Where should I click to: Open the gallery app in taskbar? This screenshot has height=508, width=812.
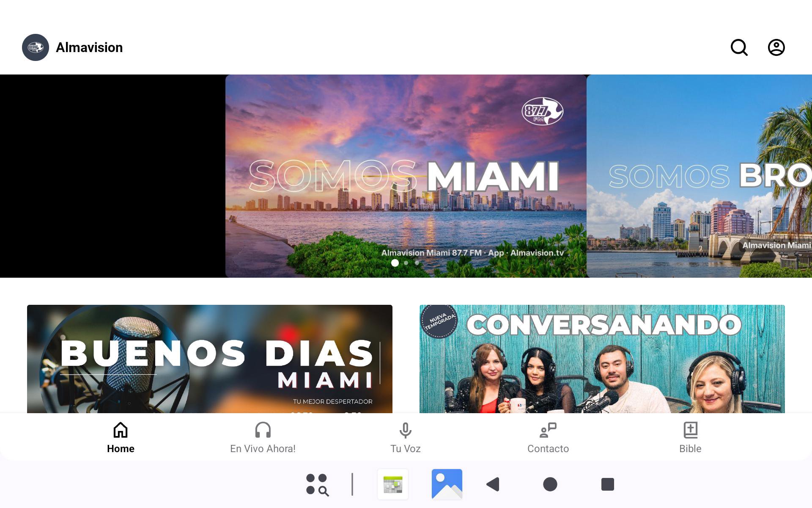447,484
